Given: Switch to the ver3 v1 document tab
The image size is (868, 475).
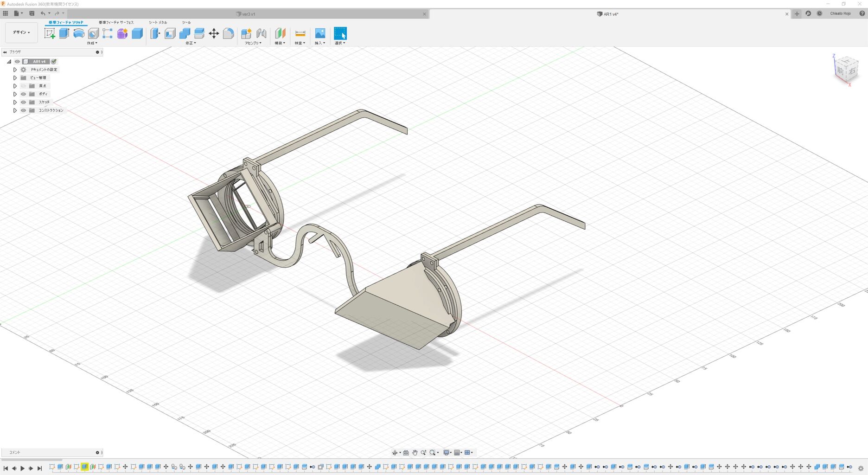Looking at the screenshot, I should tap(249, 14).
